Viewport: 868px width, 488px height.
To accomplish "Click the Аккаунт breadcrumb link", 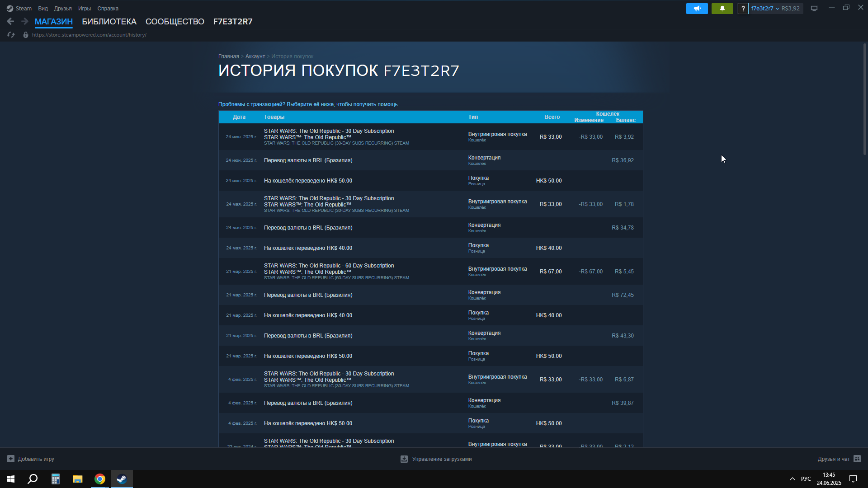I will click(x=255, y=56).
